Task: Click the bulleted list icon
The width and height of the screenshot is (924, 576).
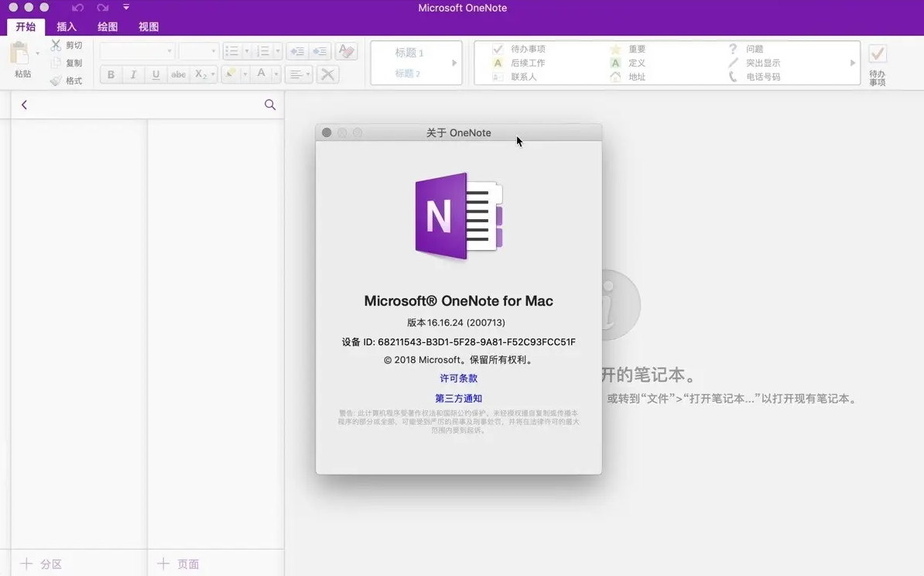Action: coord(232,51)
